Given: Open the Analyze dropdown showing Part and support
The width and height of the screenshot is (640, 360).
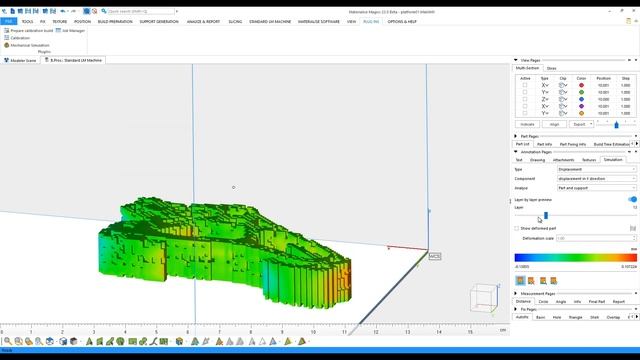Looking at the screenshot, I should [596, 188].
